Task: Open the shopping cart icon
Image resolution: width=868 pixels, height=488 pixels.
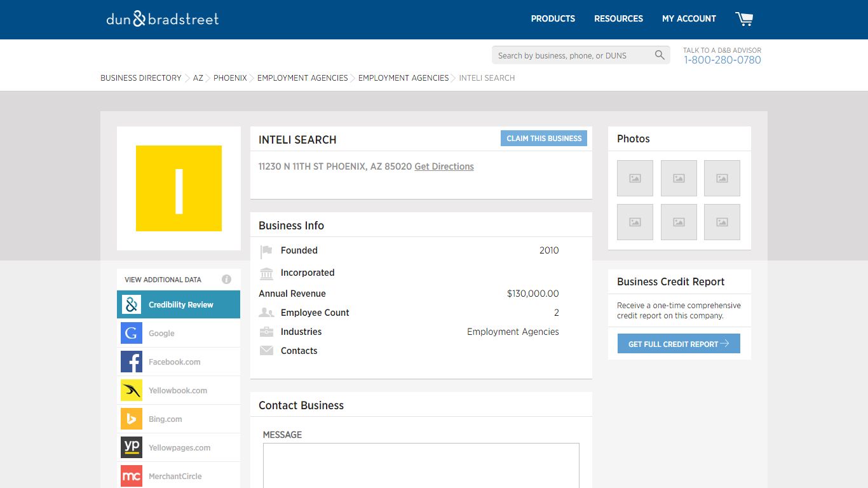Action: point(744,19)
